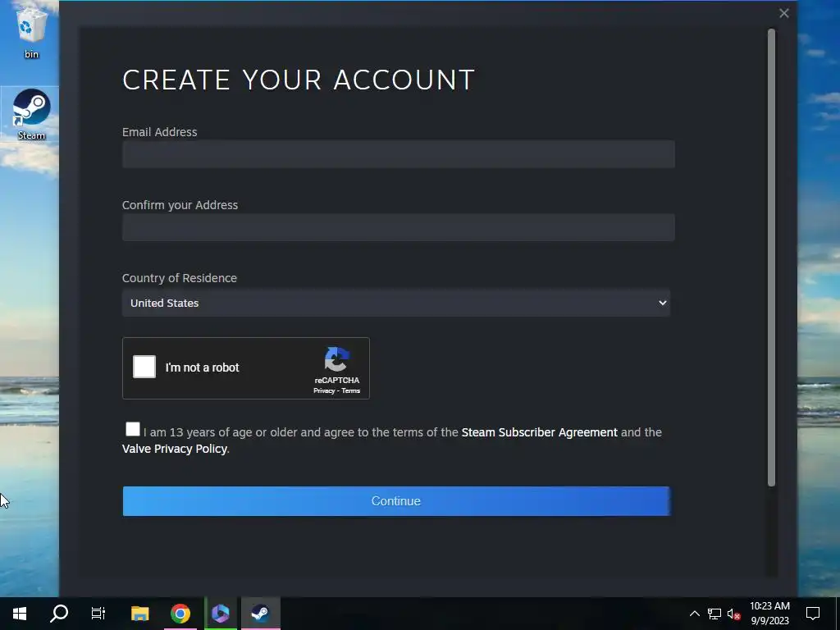840x630 pixels.
Task: Click the Steam taskbar icon
Action: click(261, 614)
